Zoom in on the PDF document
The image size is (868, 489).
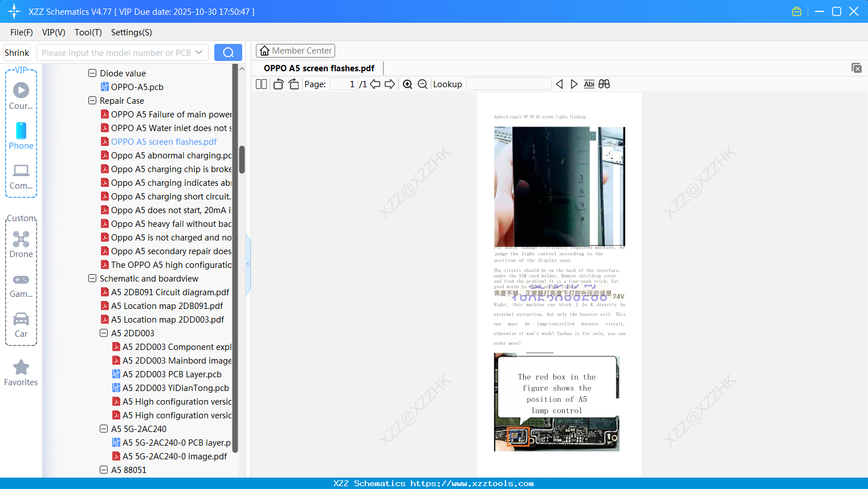coord(407,84)
